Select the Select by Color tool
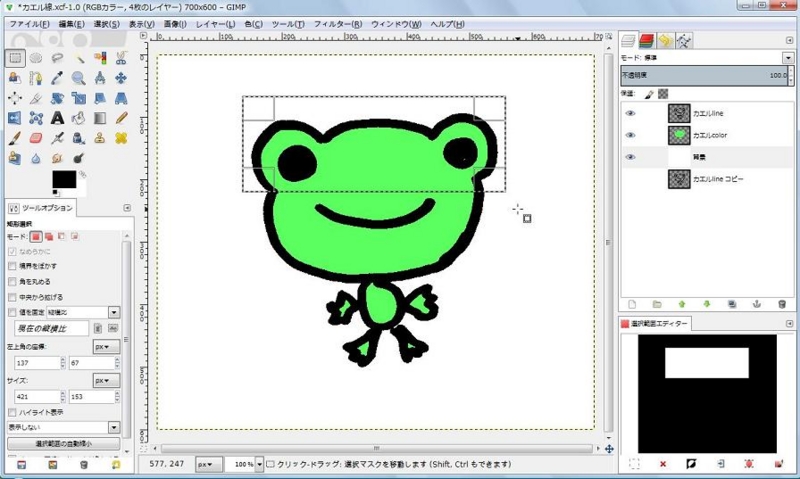This screenshot has height=479, width=800. (100, 58)
